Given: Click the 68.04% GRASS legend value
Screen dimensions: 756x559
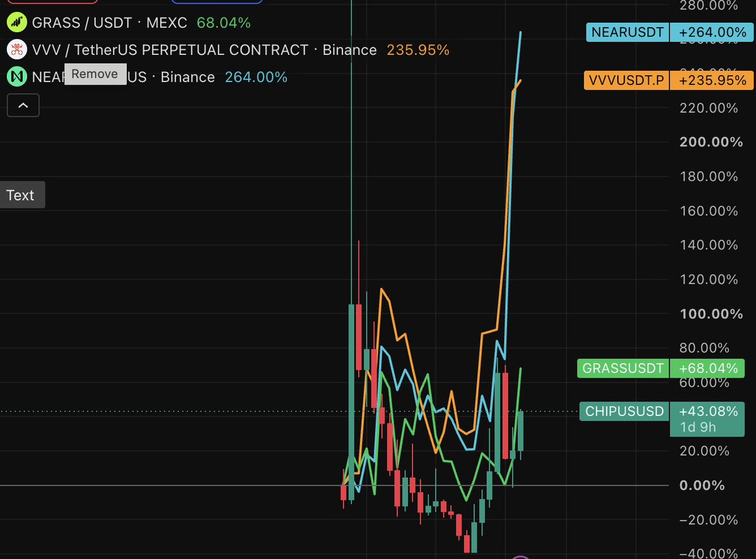Looking at the screenshot, I should point(224,23).
